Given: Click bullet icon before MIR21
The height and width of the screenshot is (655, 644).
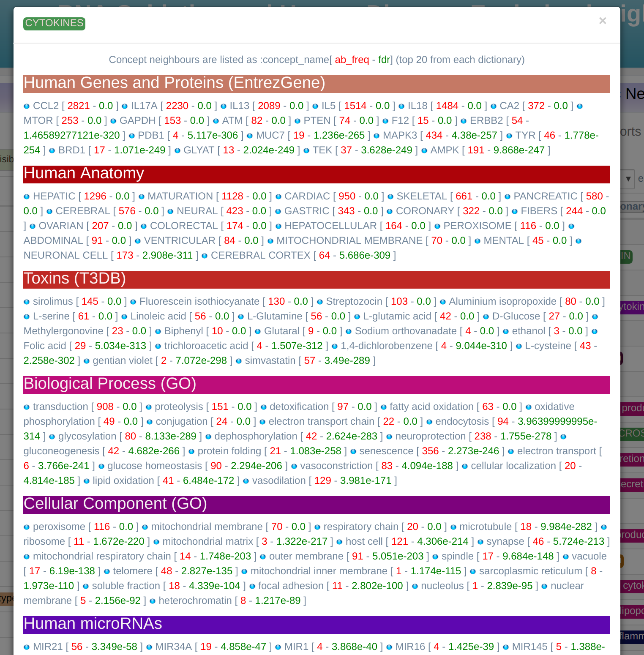Looking at the screenshot, I should coord(27,647).
